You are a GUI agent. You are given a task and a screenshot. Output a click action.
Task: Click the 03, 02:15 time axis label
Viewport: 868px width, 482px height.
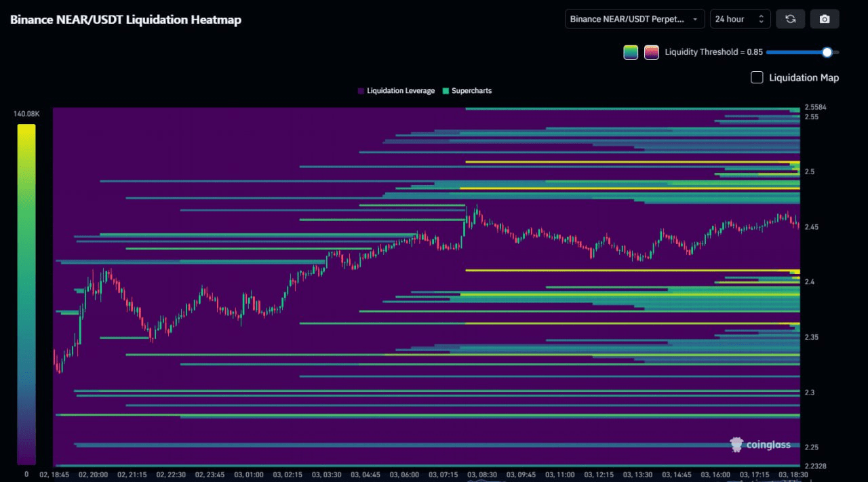pos(288,475)
